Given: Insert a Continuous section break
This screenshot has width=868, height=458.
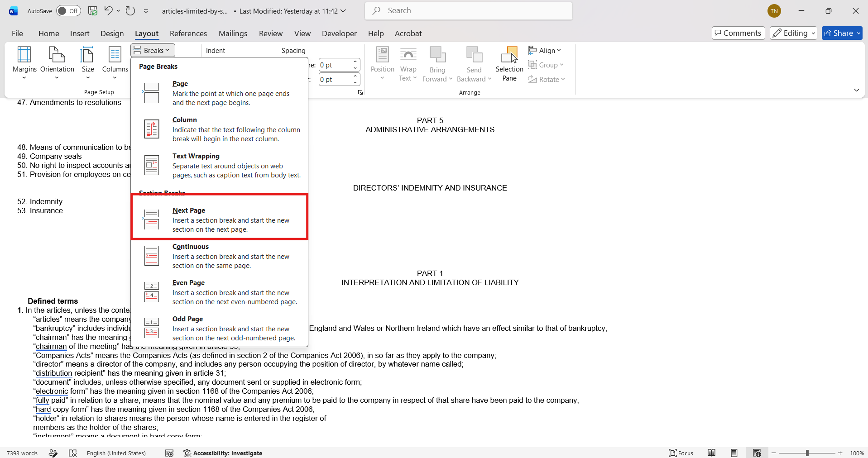Looking at the screenshot, I should point(220,256).
